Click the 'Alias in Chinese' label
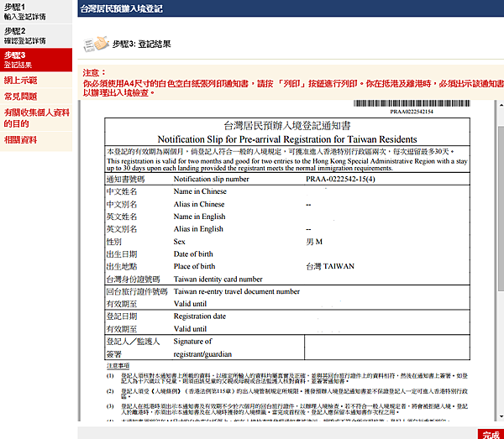 (199, 204)
